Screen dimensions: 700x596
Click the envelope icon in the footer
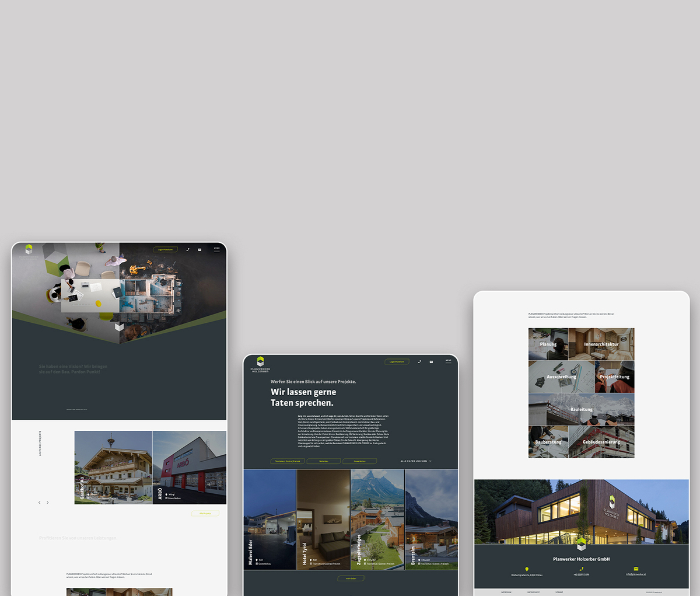coord(636,569)
